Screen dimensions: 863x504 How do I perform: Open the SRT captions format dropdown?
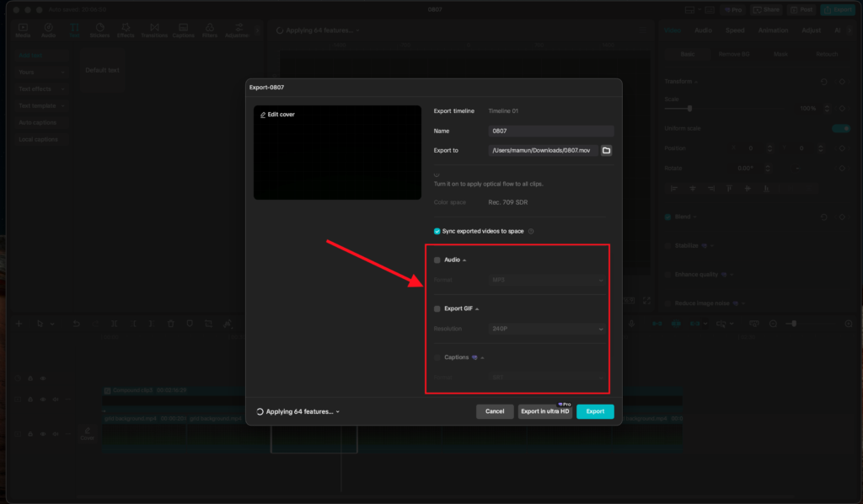[547, 378]
